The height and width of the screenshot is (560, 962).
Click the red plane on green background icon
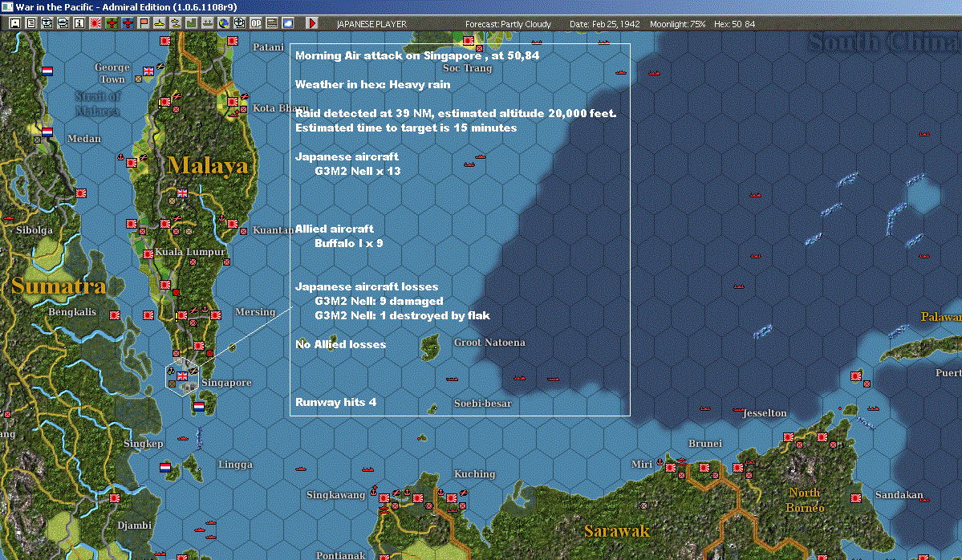point(111,23)
